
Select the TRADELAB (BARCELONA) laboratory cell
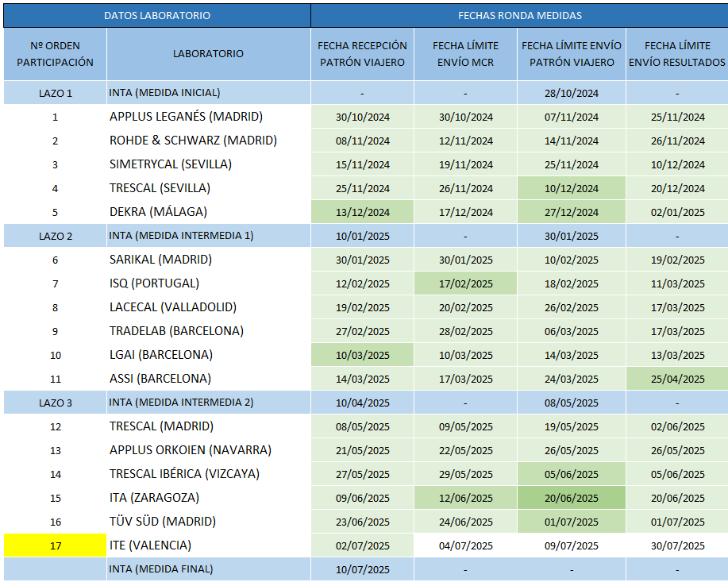tap(209, 331)
